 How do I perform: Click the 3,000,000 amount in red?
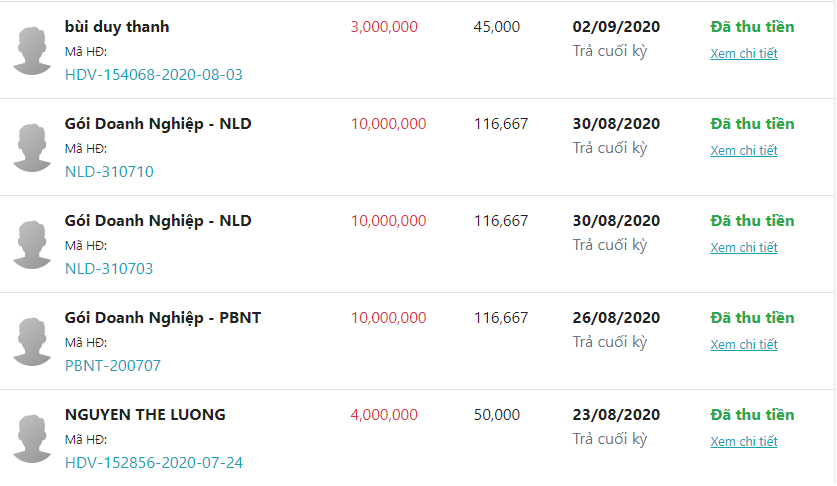384,27
